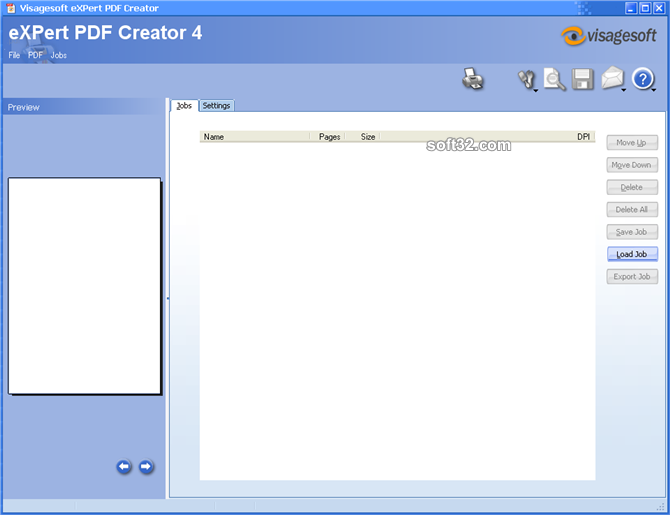Click the Delete All button
This screenshot has width=670, height=515.
pyautogui.click(x=632, y=209)
